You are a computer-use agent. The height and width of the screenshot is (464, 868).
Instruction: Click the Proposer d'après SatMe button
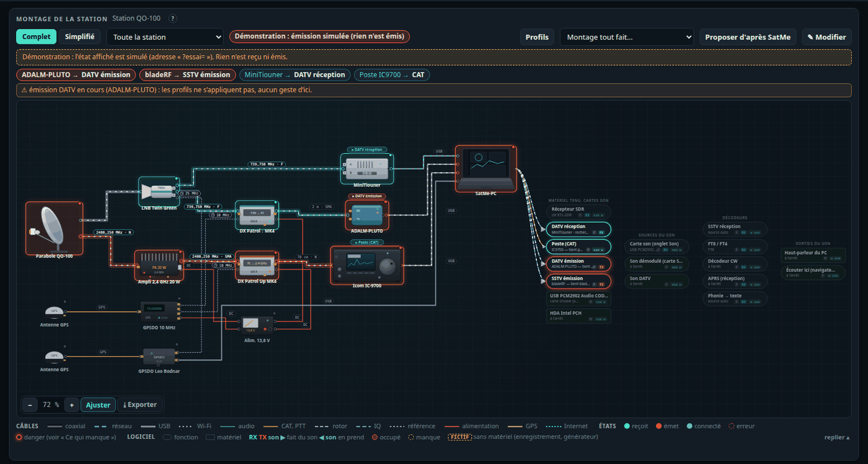(x=748, y=37)
